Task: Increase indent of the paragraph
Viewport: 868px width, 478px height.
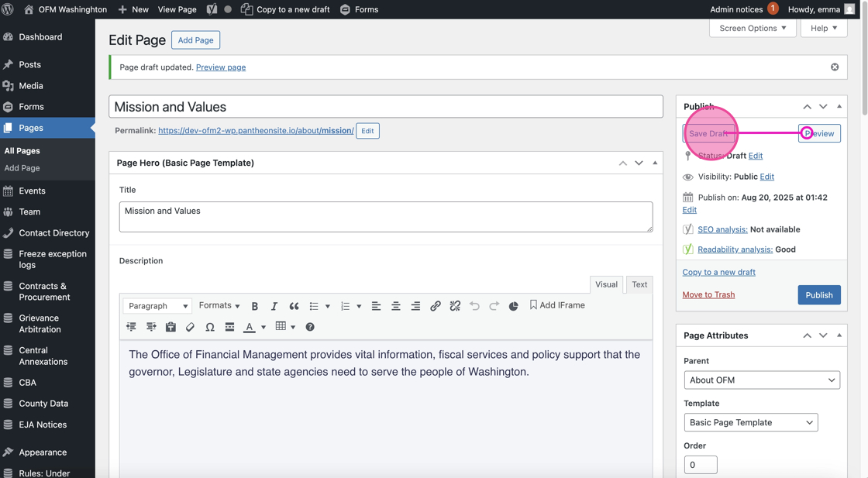Action: [x=151, y=327]
